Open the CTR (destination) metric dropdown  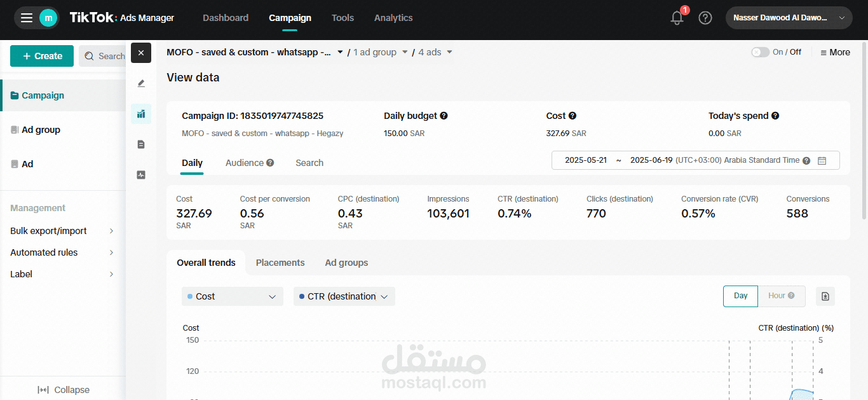click(344, 296)
